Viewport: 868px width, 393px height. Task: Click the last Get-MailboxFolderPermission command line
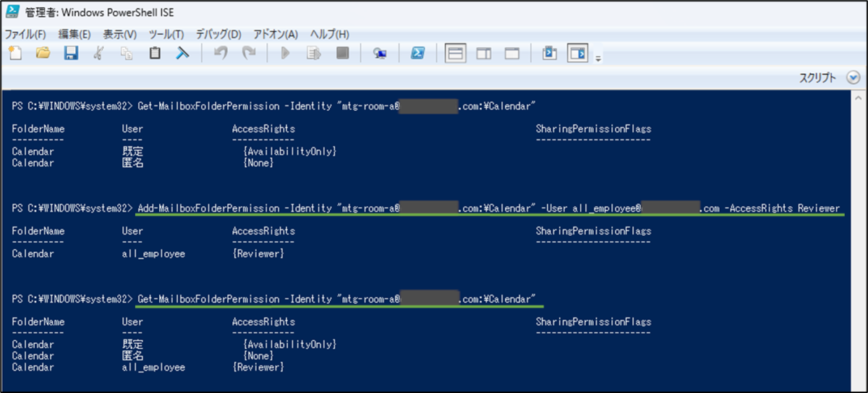click(336, 299)
